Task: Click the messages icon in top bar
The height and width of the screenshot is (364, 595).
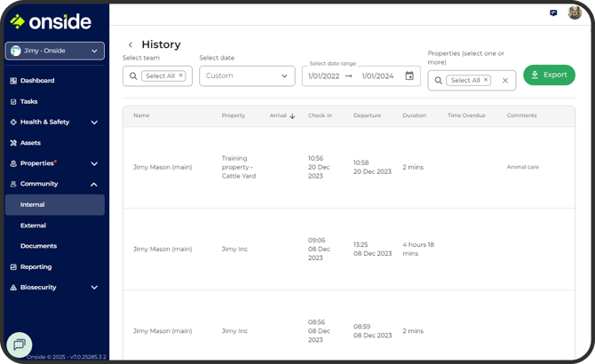Action: tap(554, 13)
